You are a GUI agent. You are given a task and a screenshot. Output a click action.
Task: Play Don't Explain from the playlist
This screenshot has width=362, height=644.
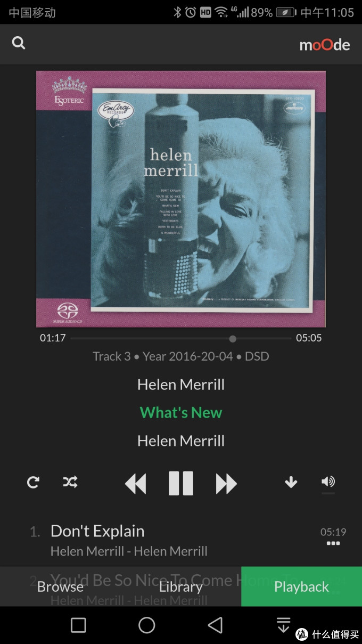coord(97,531)
